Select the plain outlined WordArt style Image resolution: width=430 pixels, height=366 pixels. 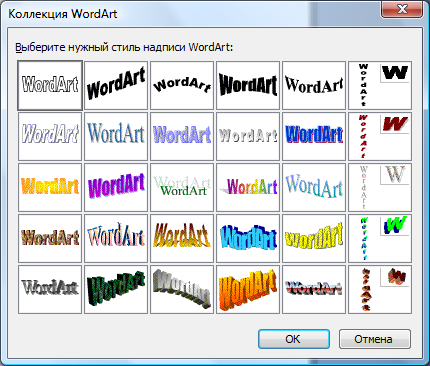click(x=50, y=85)
